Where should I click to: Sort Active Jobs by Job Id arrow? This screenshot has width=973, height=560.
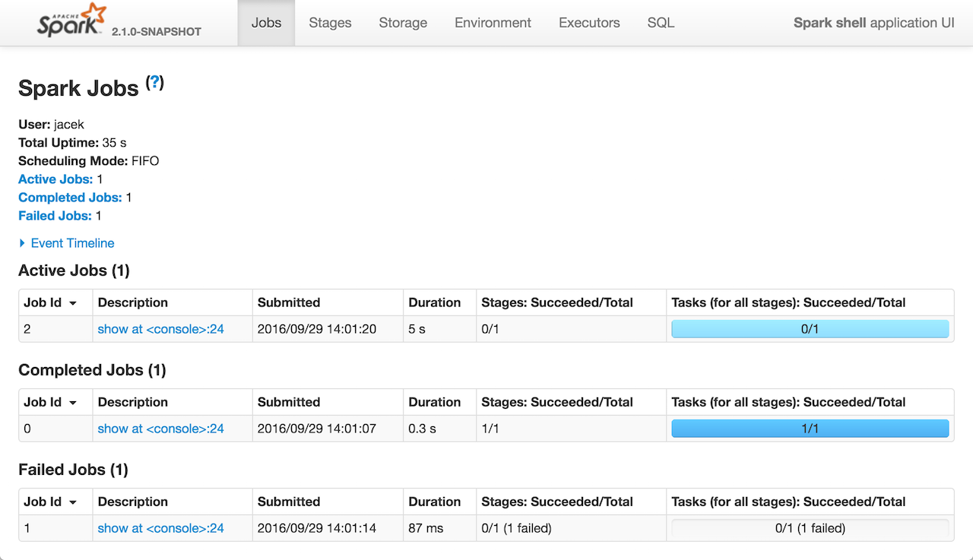pos(73,303)
